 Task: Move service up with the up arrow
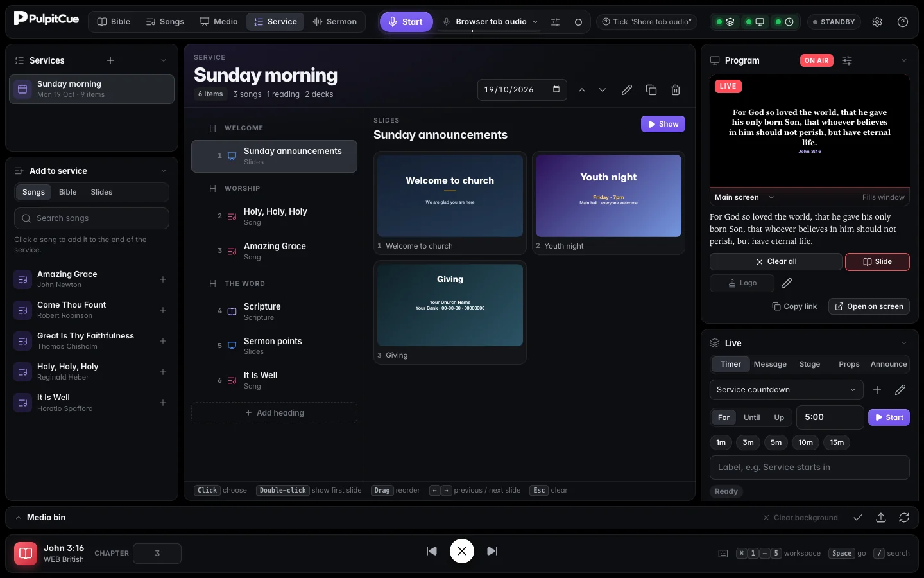pos(582,90)
